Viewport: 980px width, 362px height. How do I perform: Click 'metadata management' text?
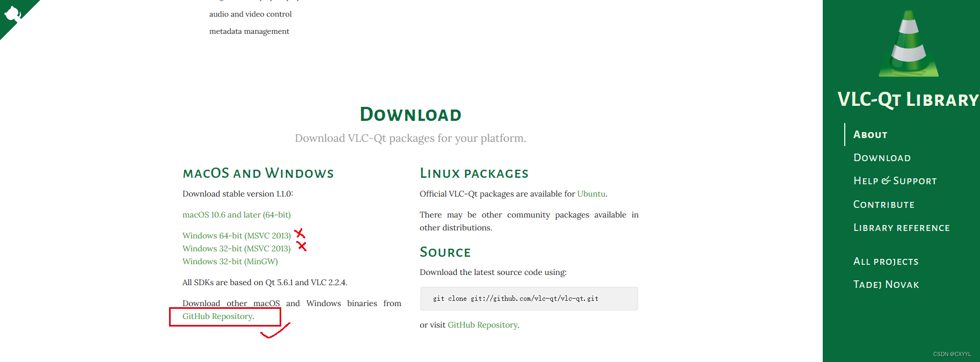[x=249, y=31]
